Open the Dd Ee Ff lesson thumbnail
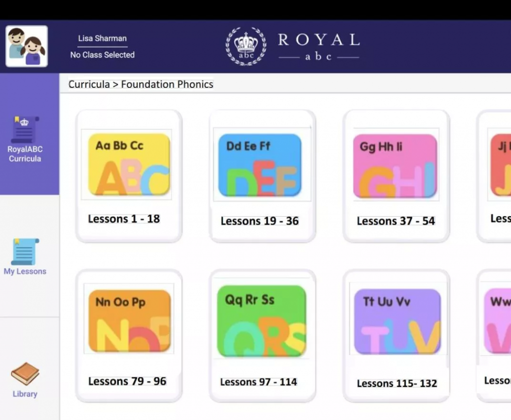Screen dimensions: 511x420 pos(259,165)
